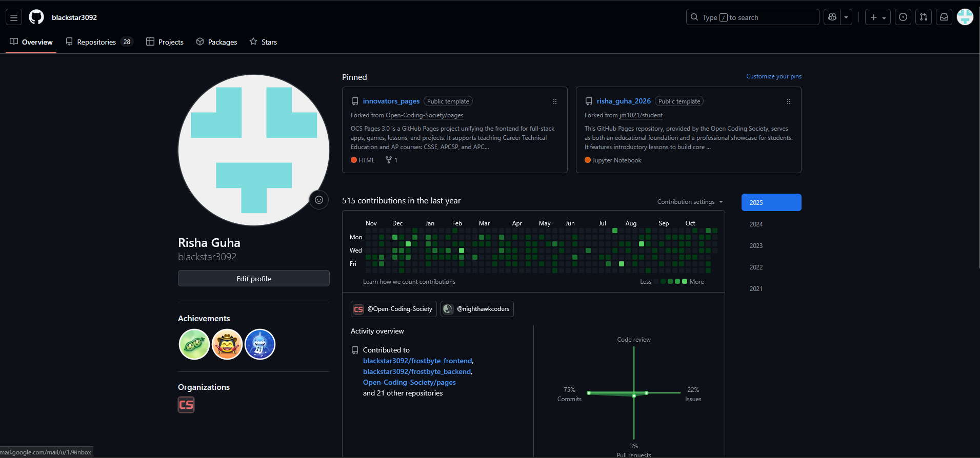
Task: Click the search input field
Action: tap(752, 17)
